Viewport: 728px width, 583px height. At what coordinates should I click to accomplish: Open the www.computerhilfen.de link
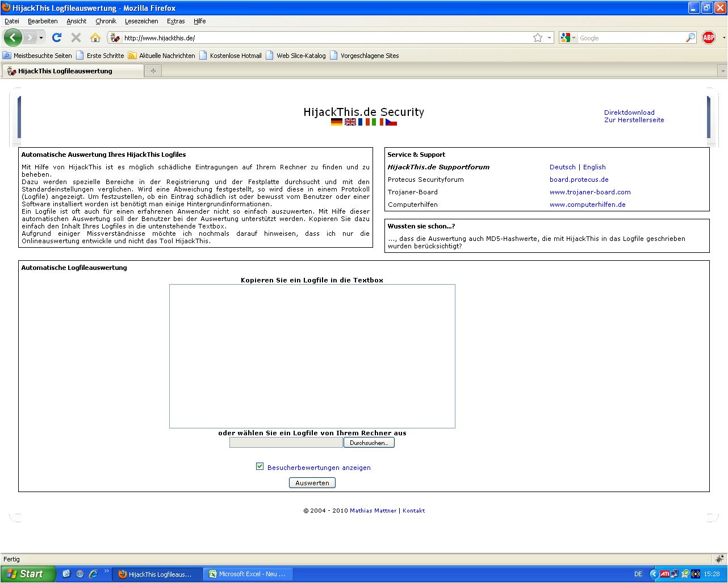pos(587,205)
